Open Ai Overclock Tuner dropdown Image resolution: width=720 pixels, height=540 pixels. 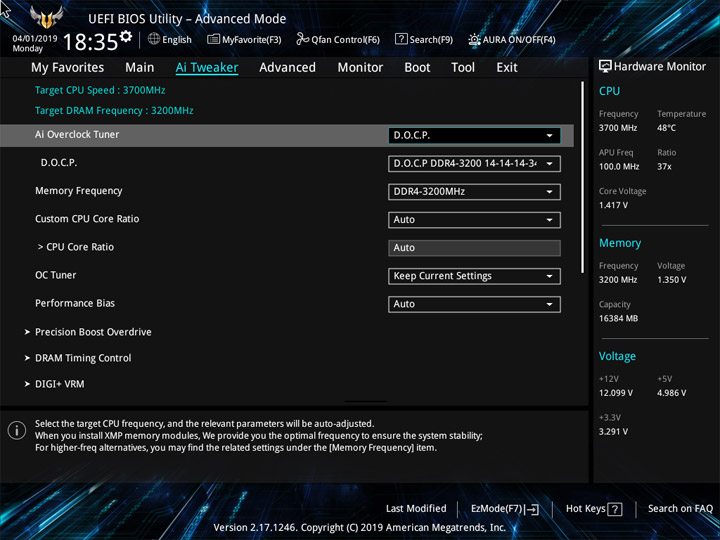coord(474,135)
